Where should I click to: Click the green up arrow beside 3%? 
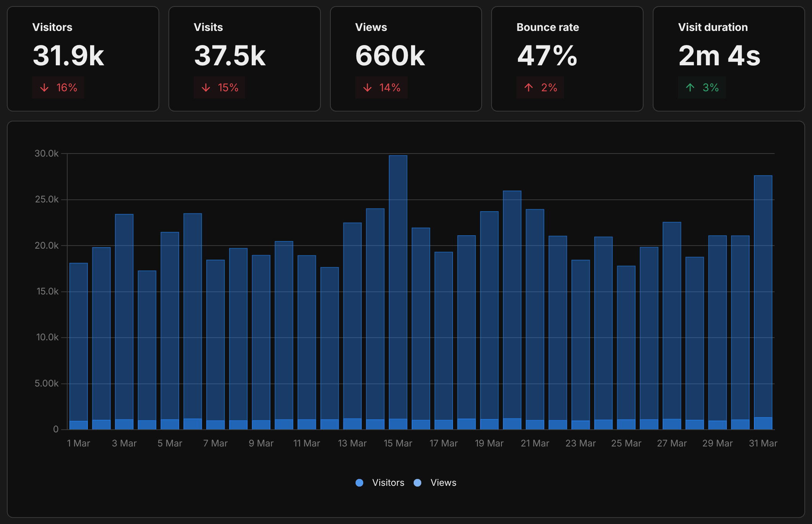(690, 87)
